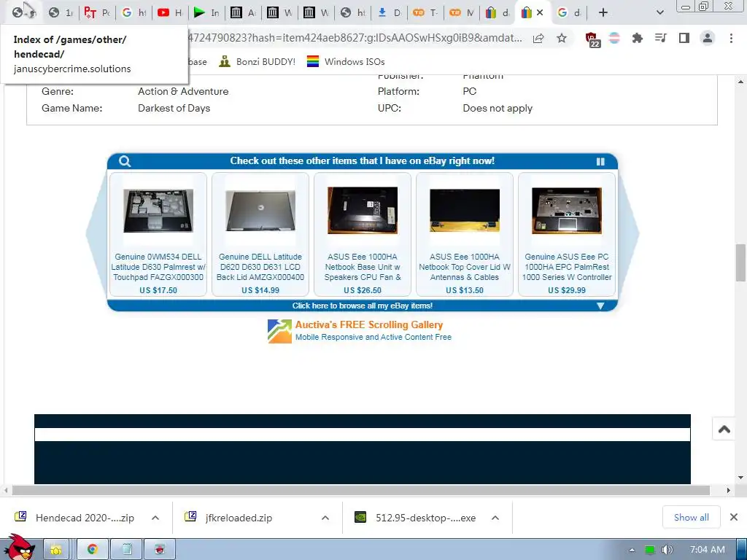Screen dimensions: 747x560
Task: Open the Chrome profile avatar
Action: point(708,38)
